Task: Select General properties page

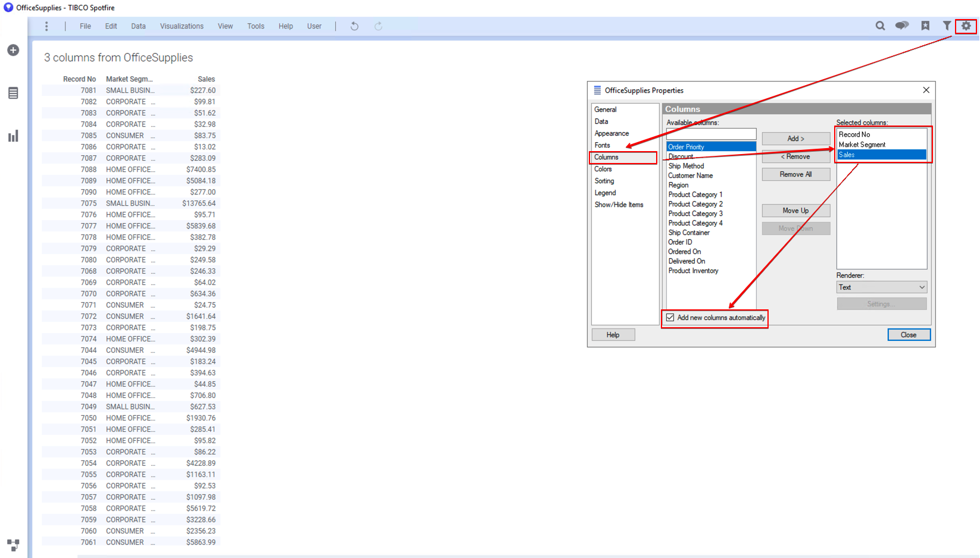Action: [x=606, y=109]
